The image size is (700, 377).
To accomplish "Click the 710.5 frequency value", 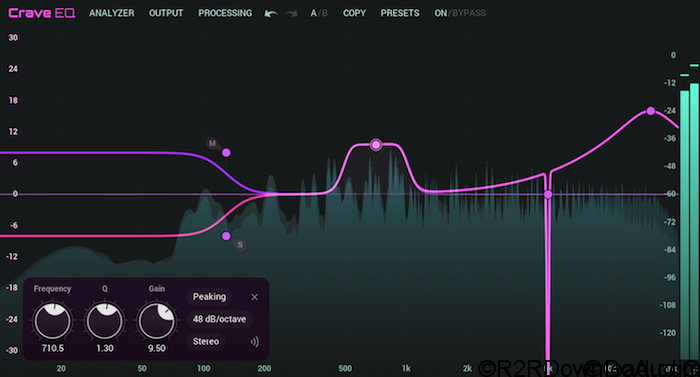I will 53,348.
